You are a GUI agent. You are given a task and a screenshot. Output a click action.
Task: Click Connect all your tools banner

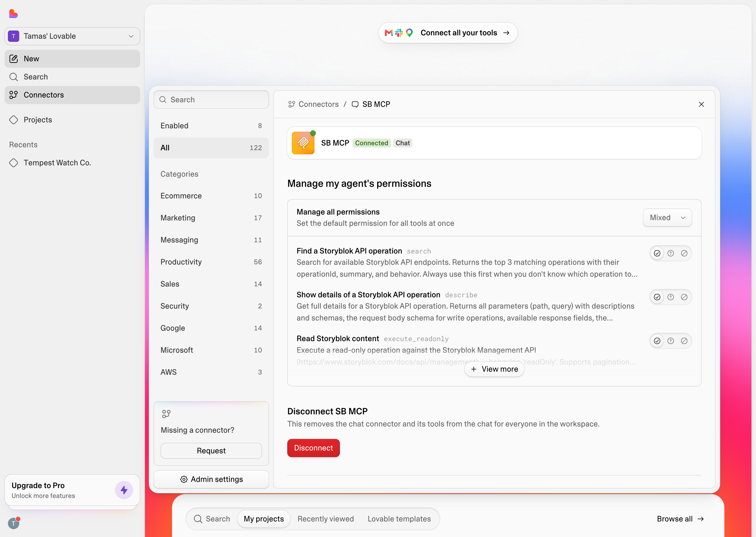[448, 33]
